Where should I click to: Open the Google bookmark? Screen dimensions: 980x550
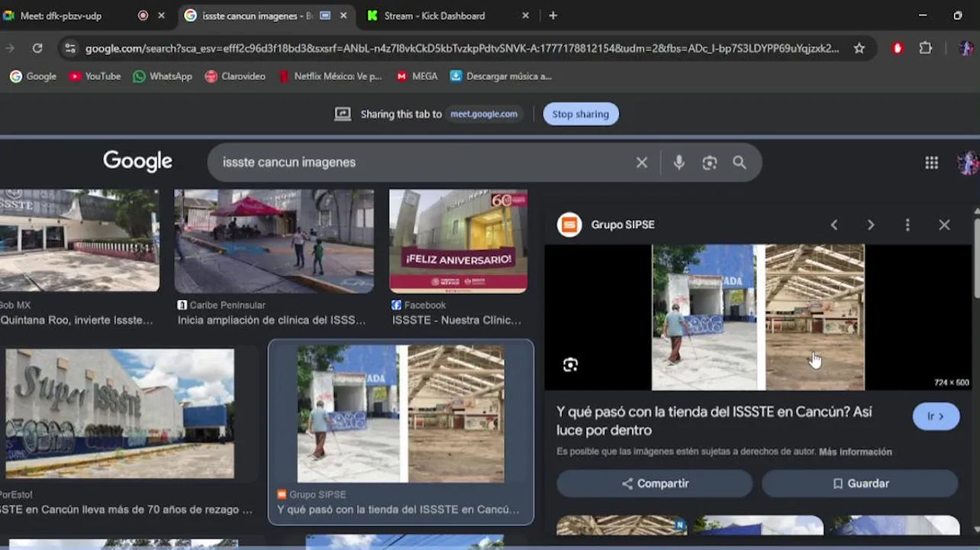pos(33,76)
